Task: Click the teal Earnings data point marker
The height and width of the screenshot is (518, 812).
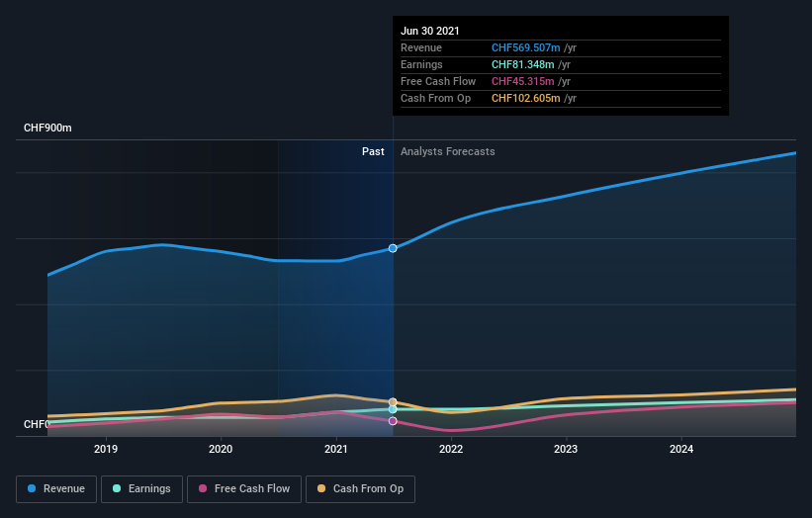Action: click(393, 409)
